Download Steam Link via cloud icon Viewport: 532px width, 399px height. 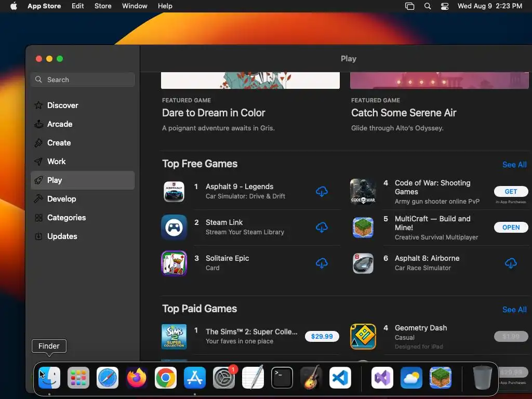coord(322,227)
